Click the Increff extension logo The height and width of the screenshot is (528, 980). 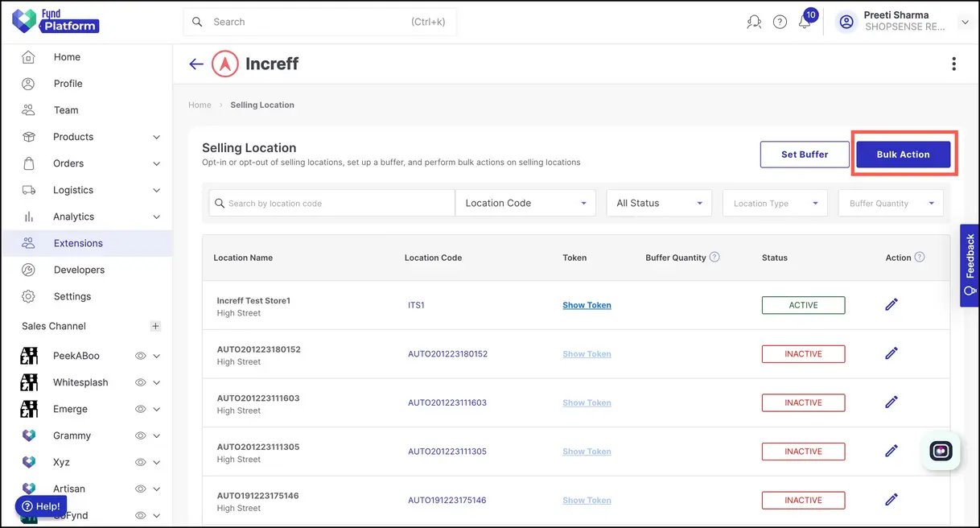[x=224, y=64]
